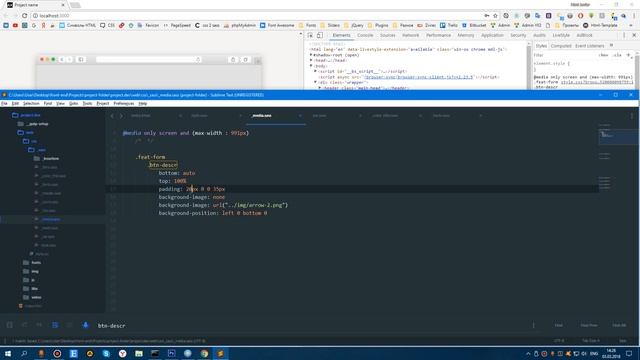Open Photoshop from the taskbar
Image resolution: width=640 pixels, height=360 pixels.
point(171,353)
